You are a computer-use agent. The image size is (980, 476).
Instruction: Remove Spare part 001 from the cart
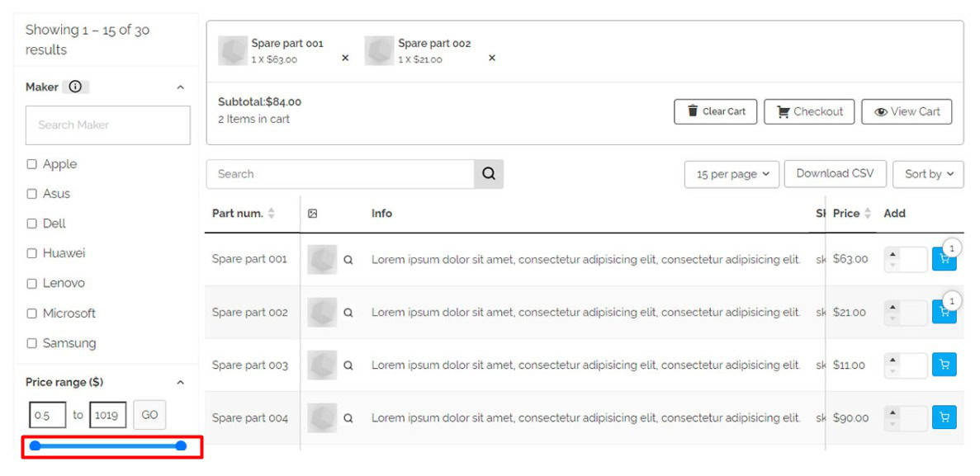click(x=345, y=58)
